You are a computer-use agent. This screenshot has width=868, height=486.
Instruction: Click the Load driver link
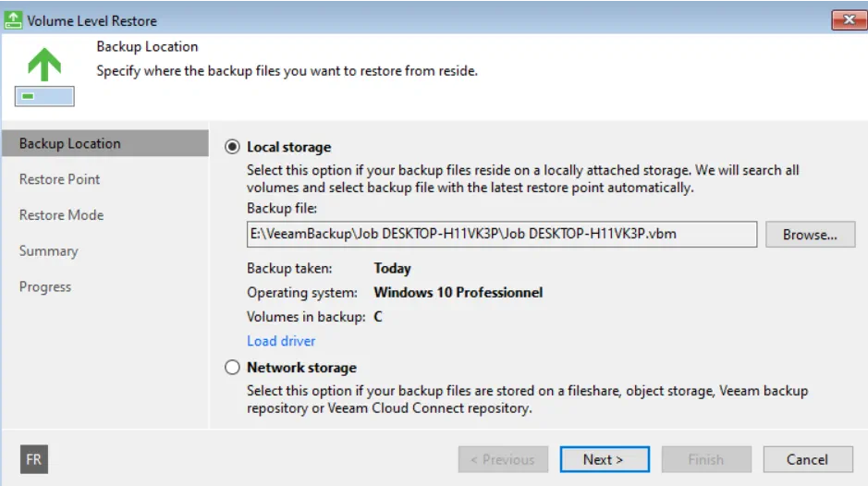point(281,341)
